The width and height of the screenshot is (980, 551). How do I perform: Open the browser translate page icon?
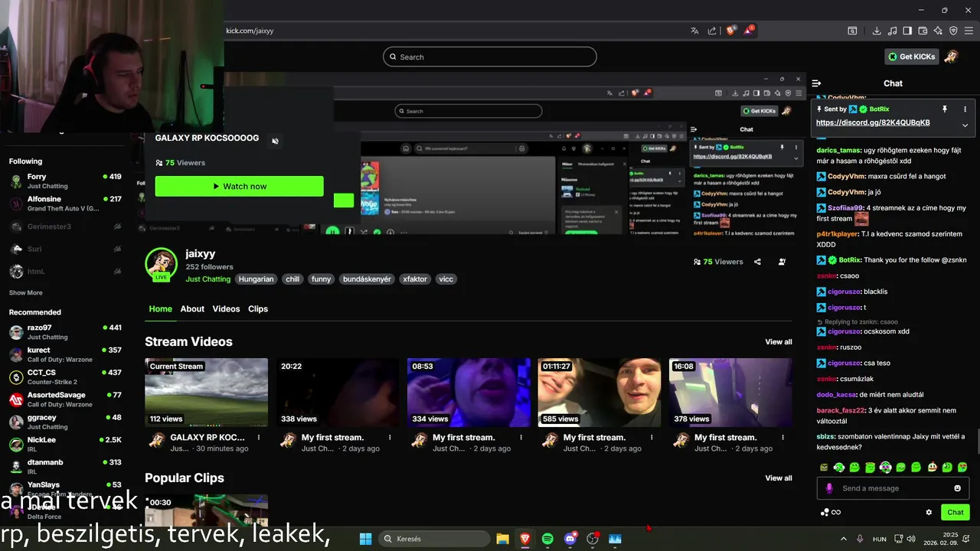click(x=694, y=31)
